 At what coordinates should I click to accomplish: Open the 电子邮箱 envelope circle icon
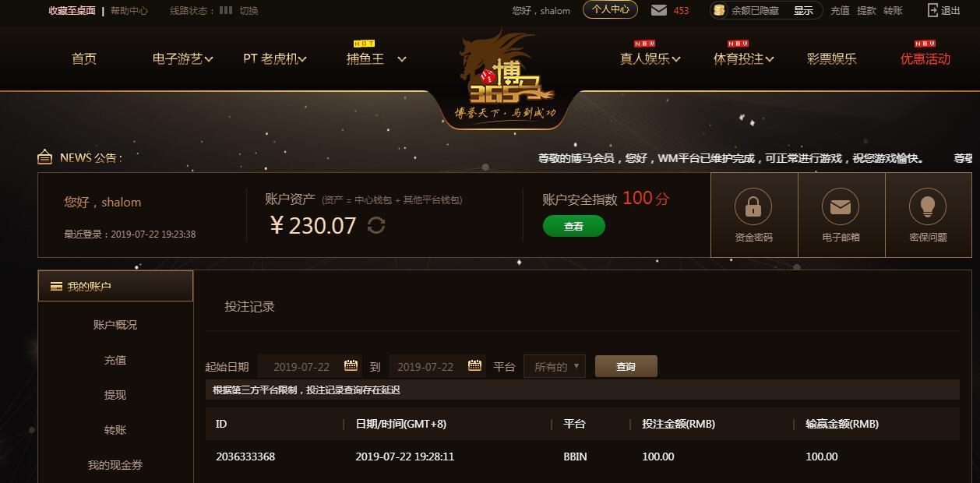coord(841,206)
